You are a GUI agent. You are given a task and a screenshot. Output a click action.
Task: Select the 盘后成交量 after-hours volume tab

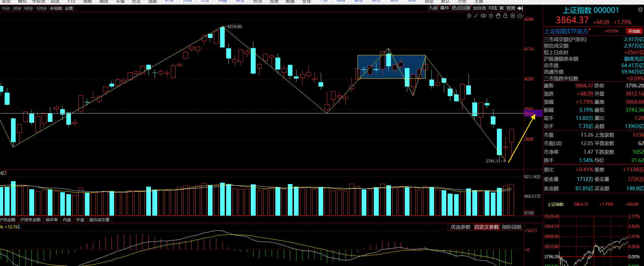click(99, 220)
